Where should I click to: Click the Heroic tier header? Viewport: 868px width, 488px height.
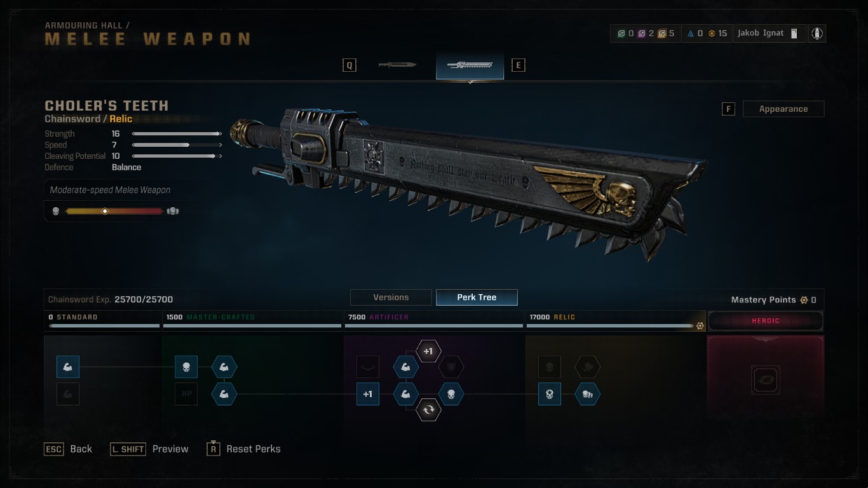[766, 321]
